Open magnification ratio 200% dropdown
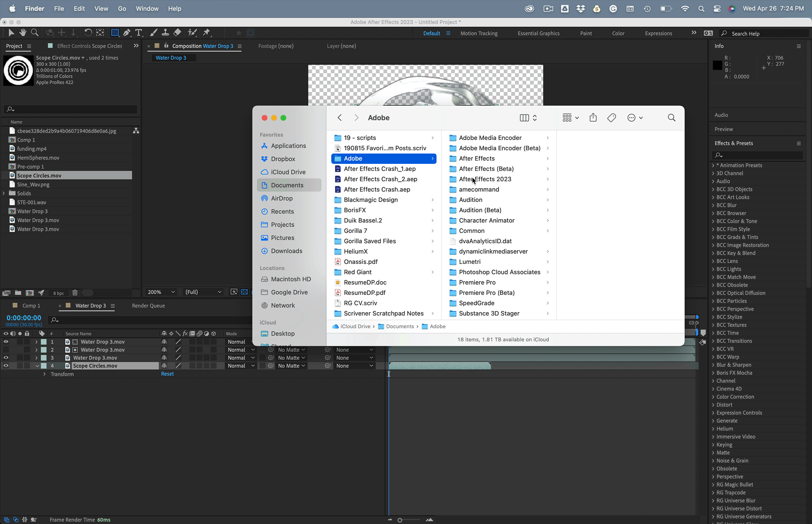This screenshot has height=524, width=812. point(161,292)
